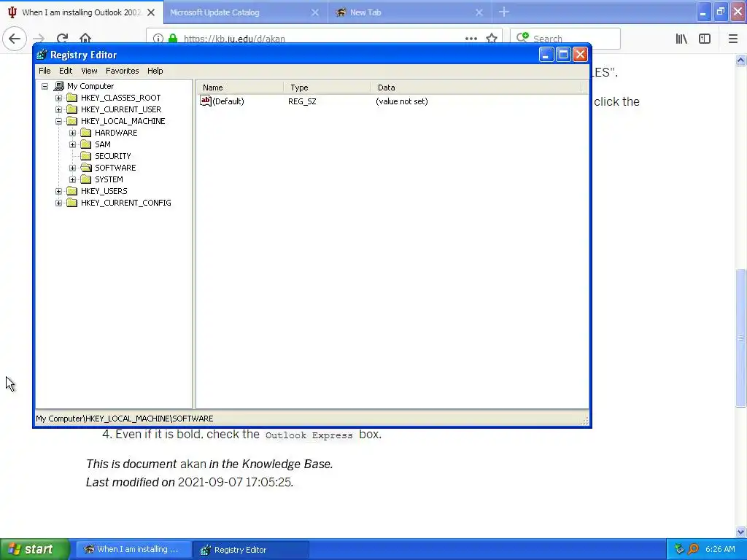Click the HARDWARE folder icon
Screen dimensions: 747x560
click(86, 133)
